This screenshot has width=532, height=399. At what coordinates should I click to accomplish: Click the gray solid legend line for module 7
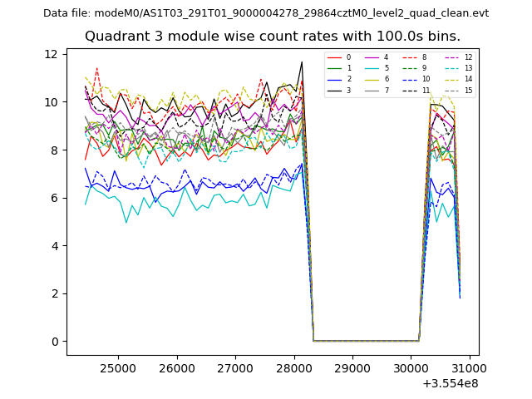(372, 90)
